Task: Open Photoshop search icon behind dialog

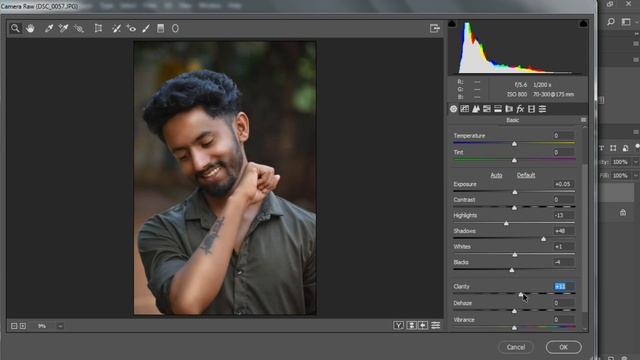Action: (x=611, y=22)
